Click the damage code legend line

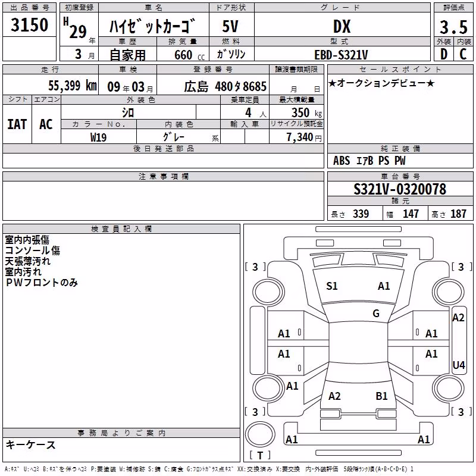click(209, 469)
